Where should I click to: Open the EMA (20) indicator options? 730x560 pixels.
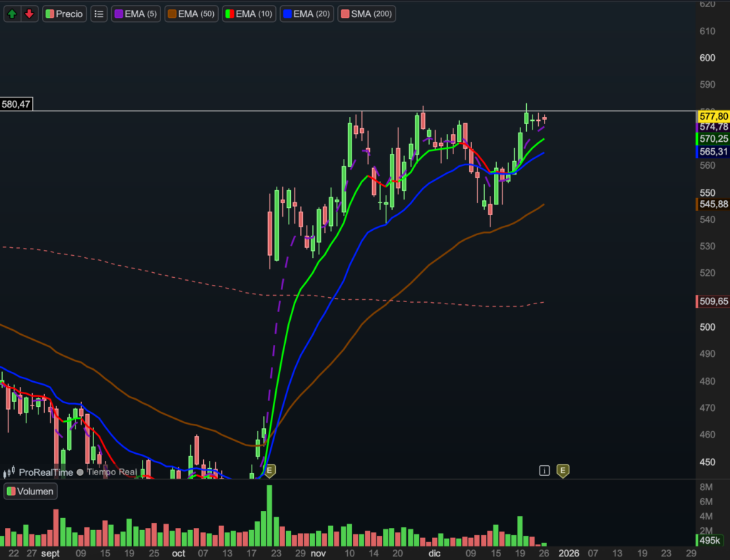click(307, 14)
